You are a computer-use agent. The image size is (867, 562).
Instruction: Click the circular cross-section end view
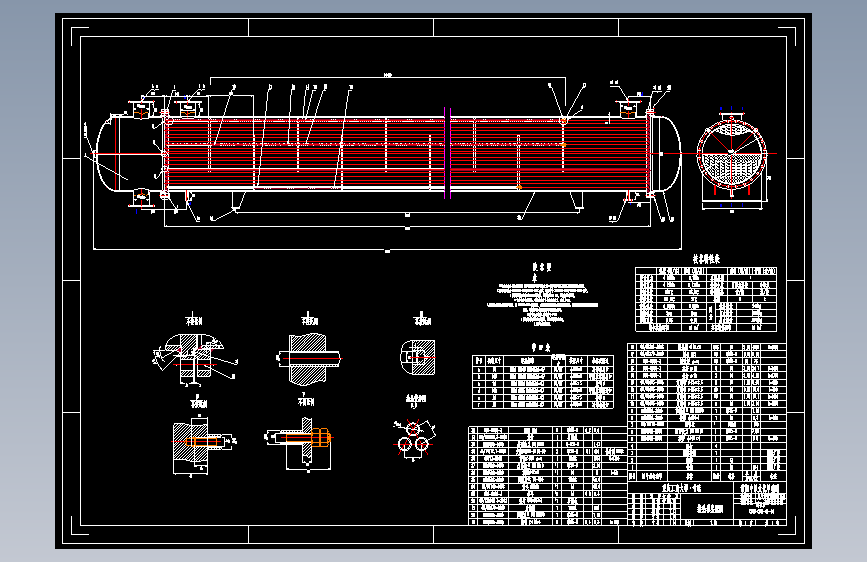coord(732,155)
